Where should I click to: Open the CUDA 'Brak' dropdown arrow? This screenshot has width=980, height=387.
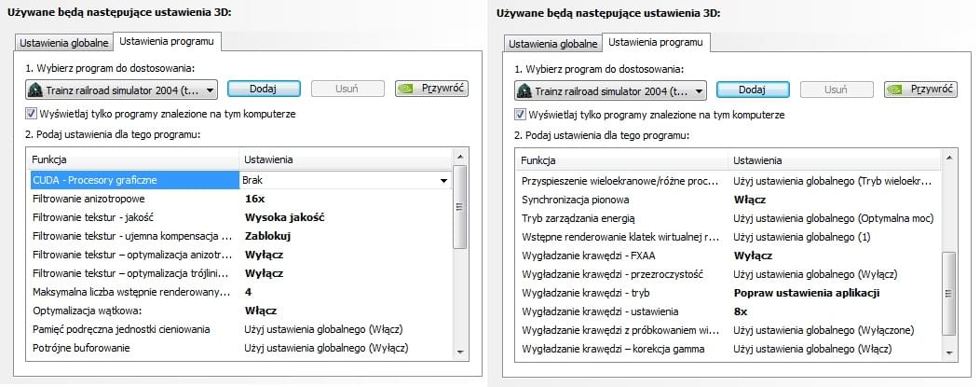443,180
